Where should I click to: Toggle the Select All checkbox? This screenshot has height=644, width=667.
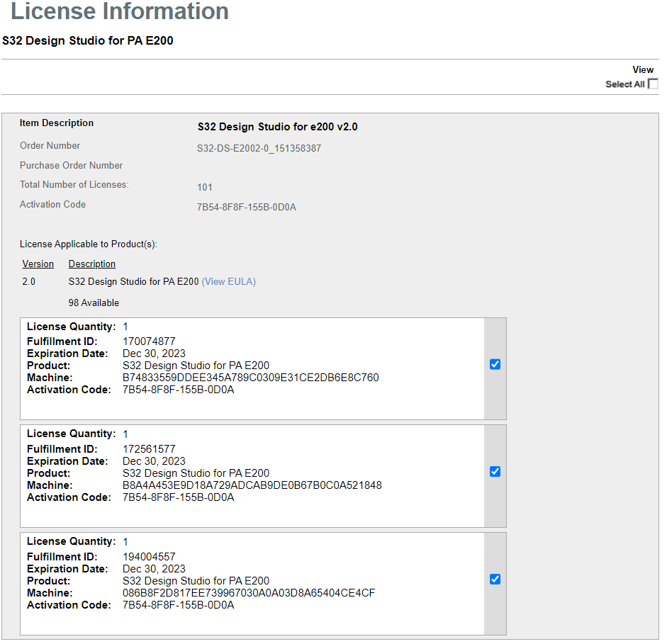click(x=652, y=84)
